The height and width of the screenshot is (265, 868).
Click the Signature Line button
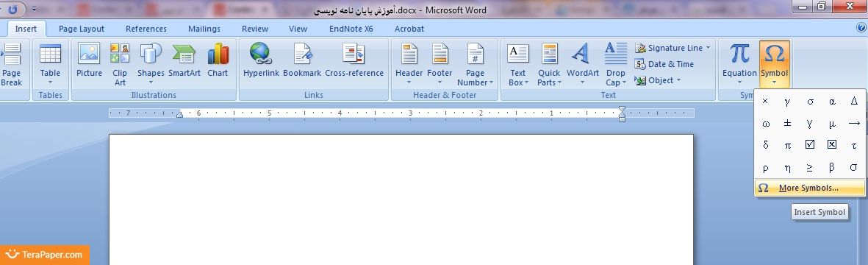click(x=669, y=49)
